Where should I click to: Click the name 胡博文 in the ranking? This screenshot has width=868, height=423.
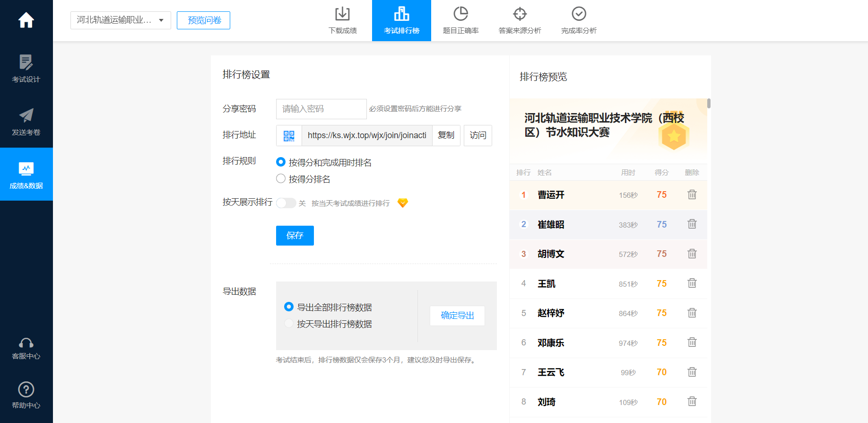[x=551, y=254]
